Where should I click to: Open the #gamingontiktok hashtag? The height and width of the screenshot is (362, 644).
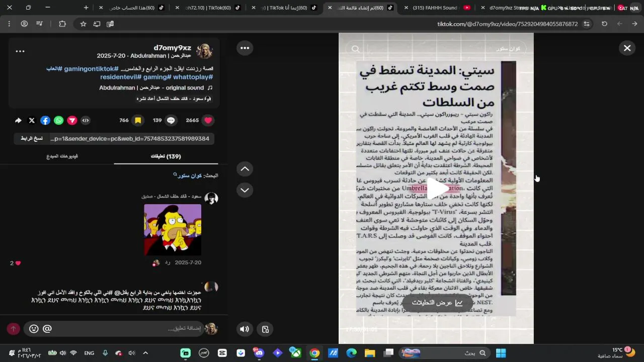pyautogui.click(x=92, y=68)
